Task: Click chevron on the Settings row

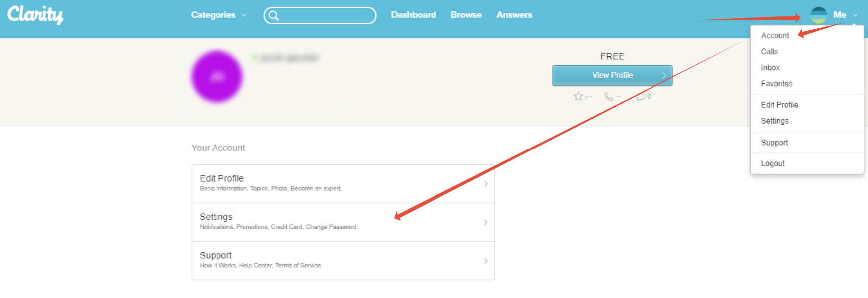Action: click(x=486, y=222)
